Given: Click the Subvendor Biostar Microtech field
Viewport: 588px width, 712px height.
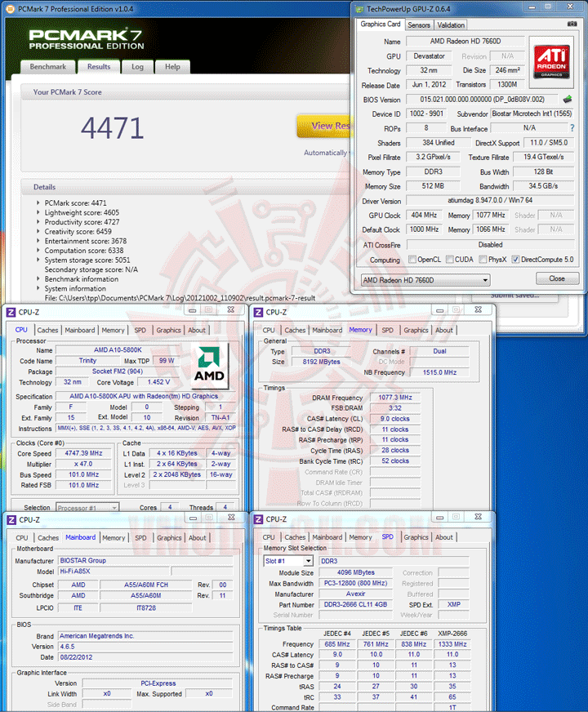Looking at the screenshot, I should tap(532, 113).
